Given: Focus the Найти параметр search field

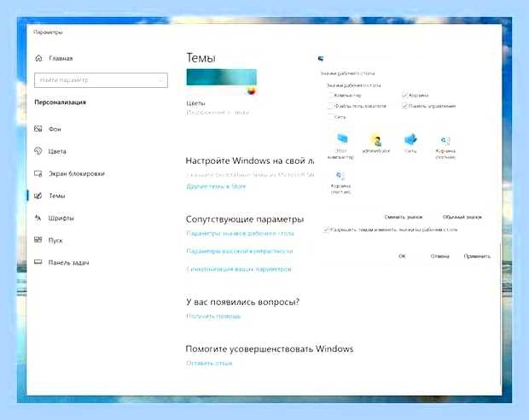Looking at the screenshot, I should click(x=101, y=80).
